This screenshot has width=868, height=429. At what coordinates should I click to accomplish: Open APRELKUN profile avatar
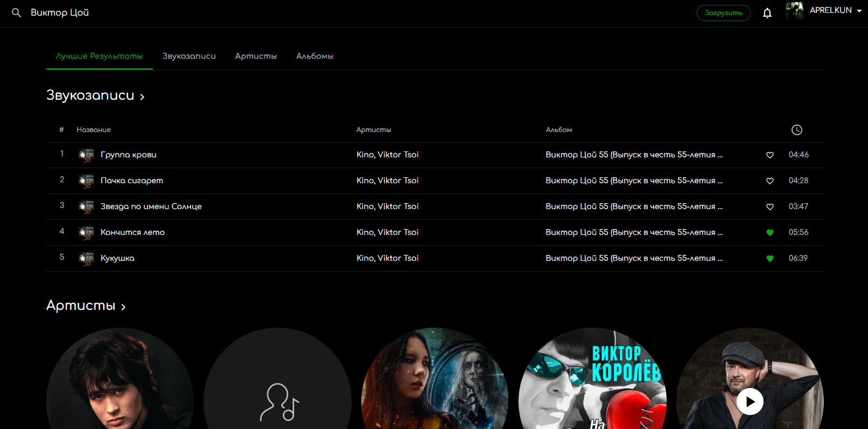[795, 11]
